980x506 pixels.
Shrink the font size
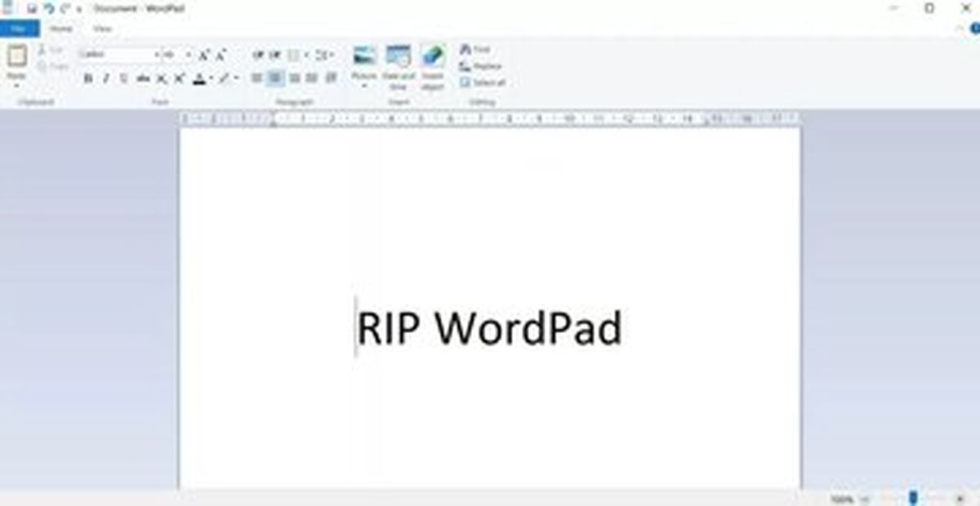pyautogui.click(x=220, y=55)
